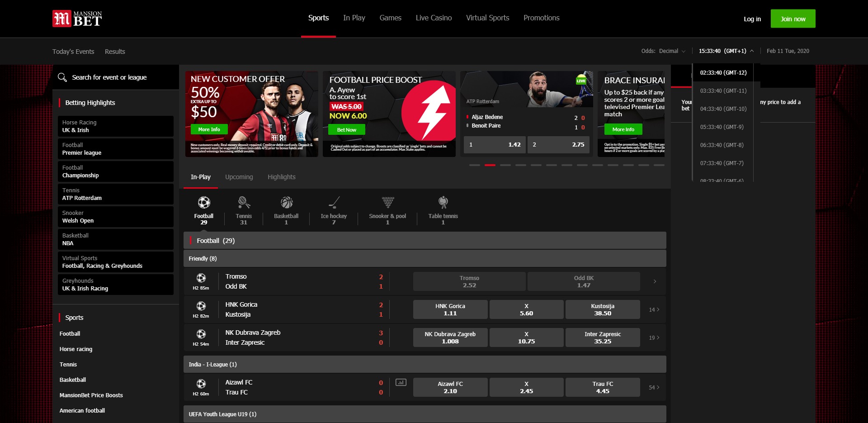
Task: Open stats chart icon for Aizawl FC match
Action: (401, 382)
